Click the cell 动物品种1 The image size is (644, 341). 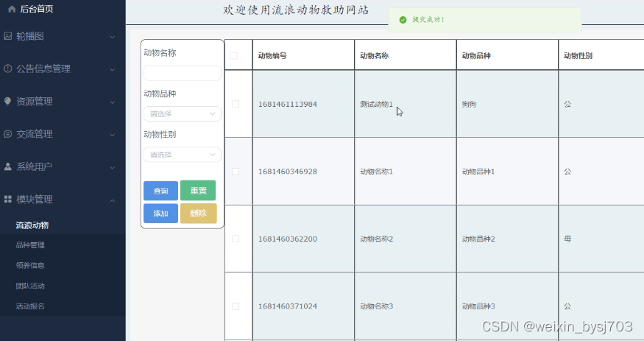(x=478, y=172)
